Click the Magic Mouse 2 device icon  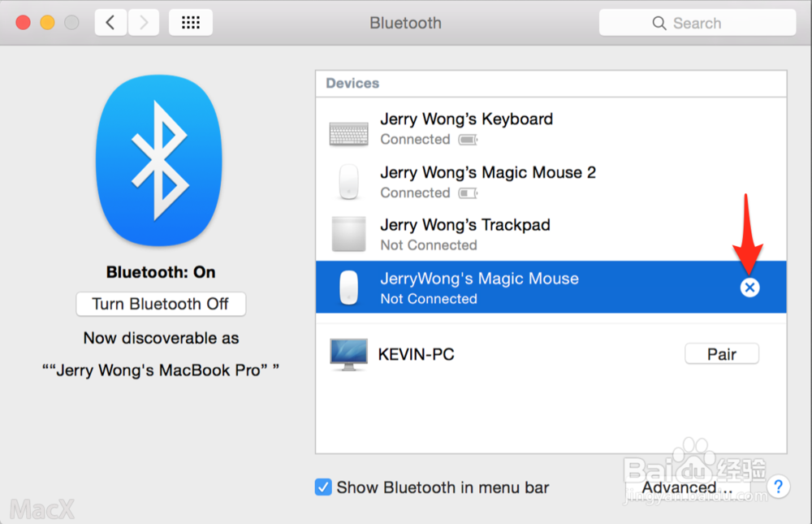point(348,182)
